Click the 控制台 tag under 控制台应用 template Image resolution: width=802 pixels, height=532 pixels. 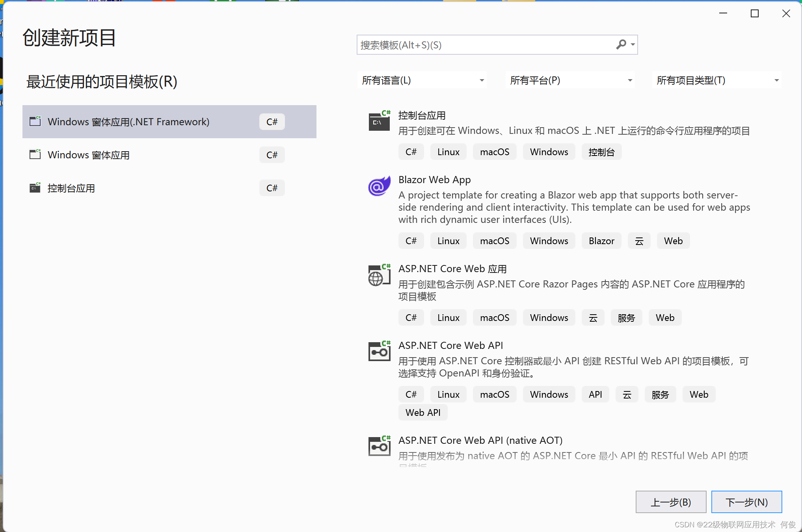click(x=601, y=152)
